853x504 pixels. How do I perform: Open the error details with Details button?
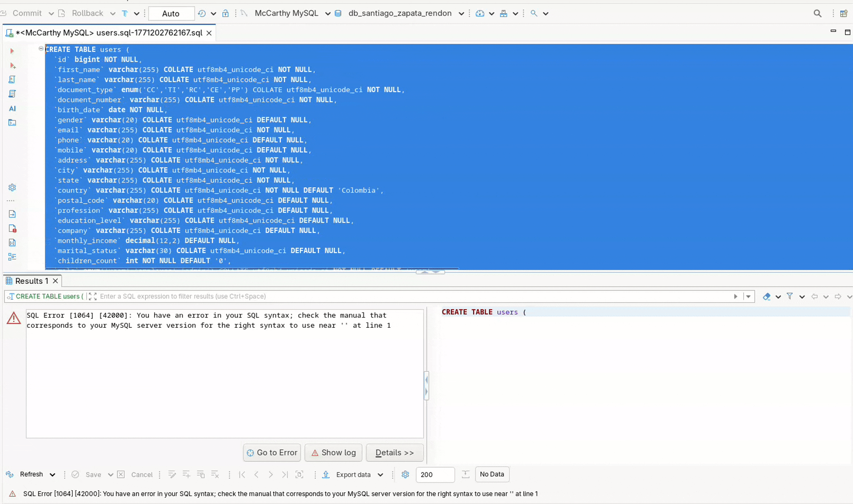(394, 452)
